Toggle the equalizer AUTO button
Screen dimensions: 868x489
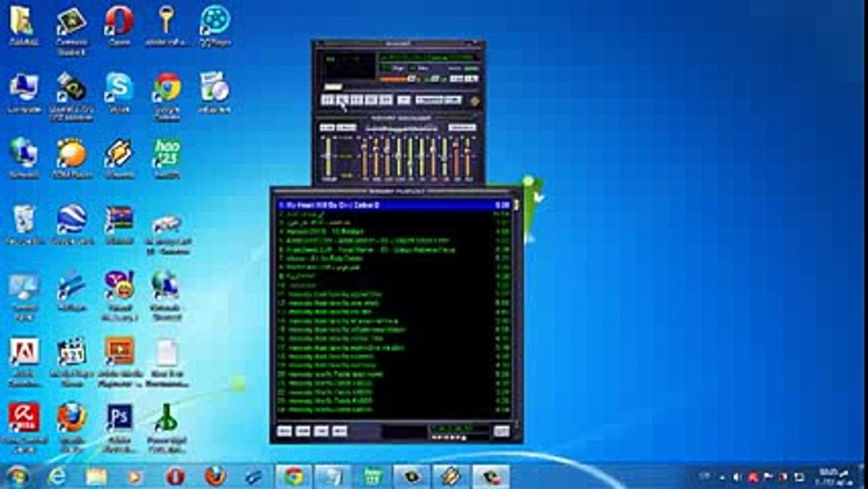346,127
